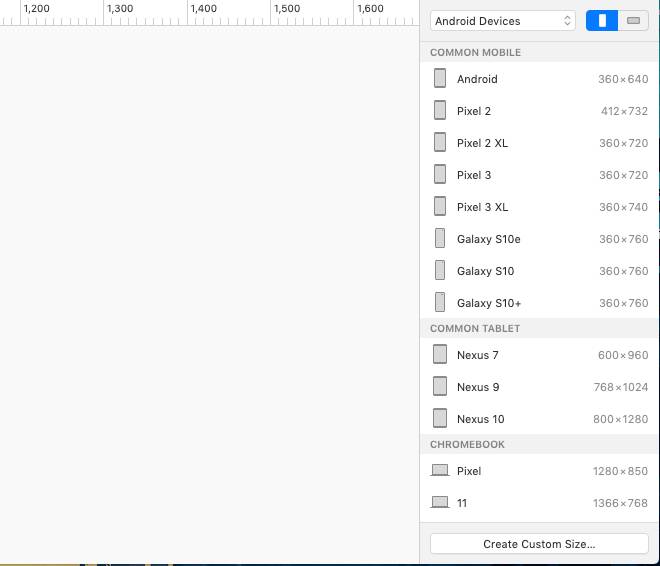The width and height of the screenshot is (660, 566).
Task: Switch to portrait orientation
Action: point(602,21)
